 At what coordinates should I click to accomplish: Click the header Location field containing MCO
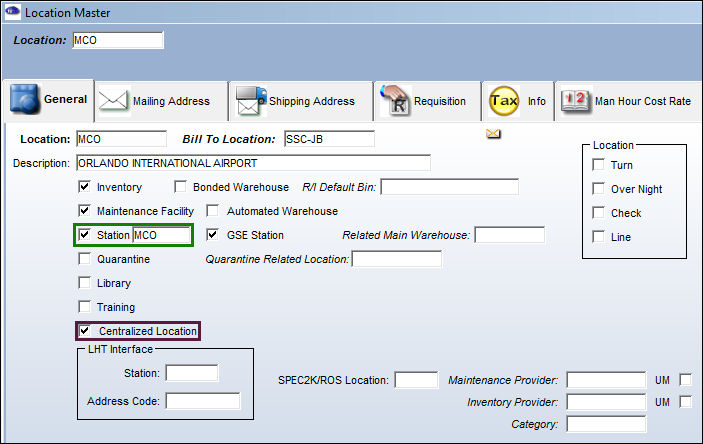tap(118, 40)
